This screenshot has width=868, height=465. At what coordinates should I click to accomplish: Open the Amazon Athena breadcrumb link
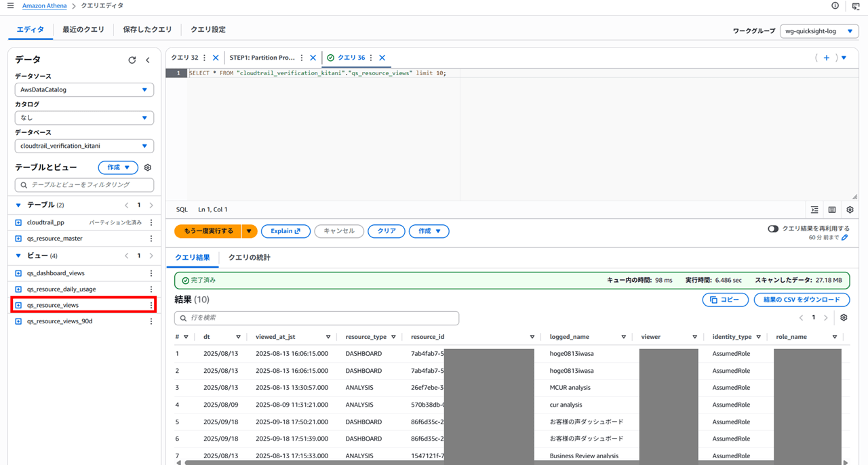pos(45,5)
